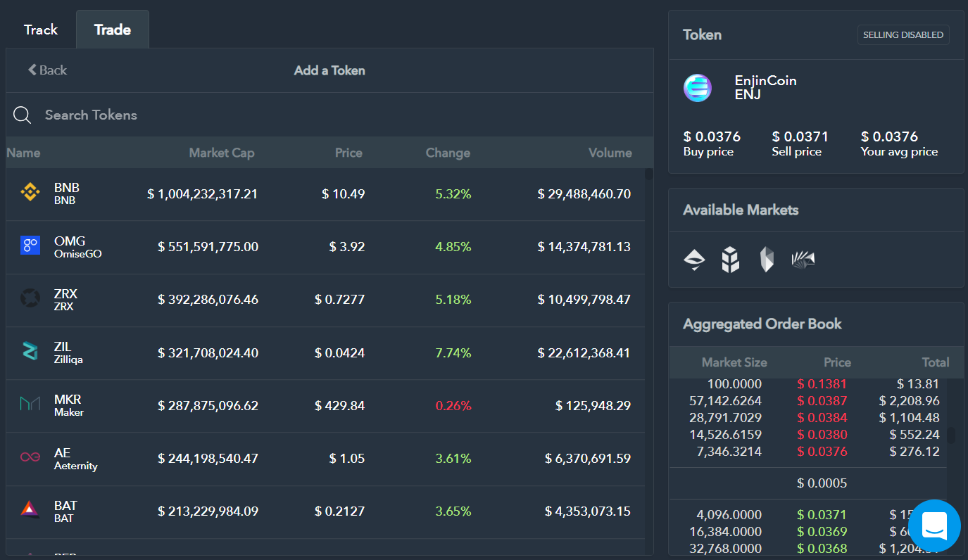Click the Maker MKR logo
Viewport: 968px width, 560px height.
pyautogui.click(x=30, y=404)
